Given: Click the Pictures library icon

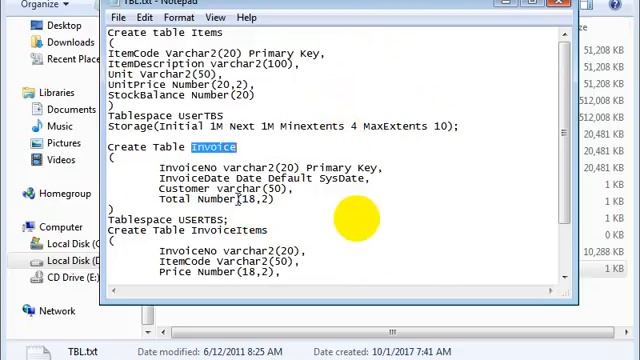Looking at the screenshot, I should tap(37, 143).
